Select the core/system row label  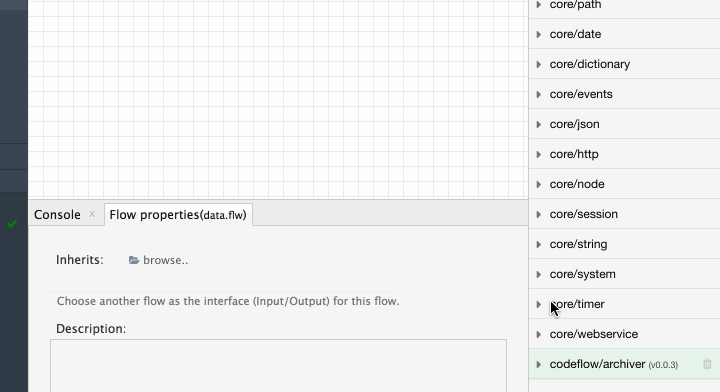click(582, 274)
